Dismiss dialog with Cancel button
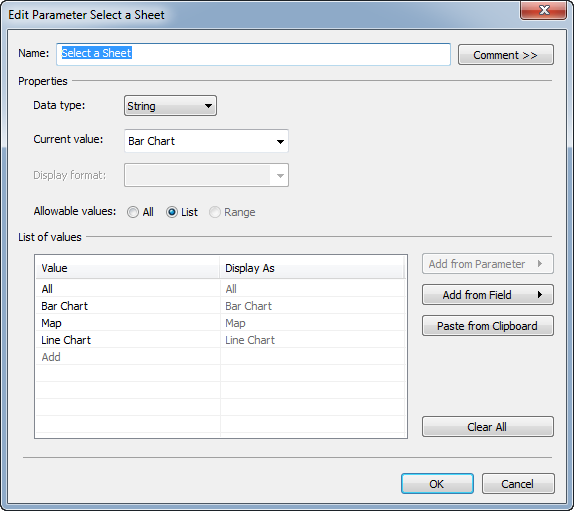This screenshot has width=574, height=511. coord(518,484)
